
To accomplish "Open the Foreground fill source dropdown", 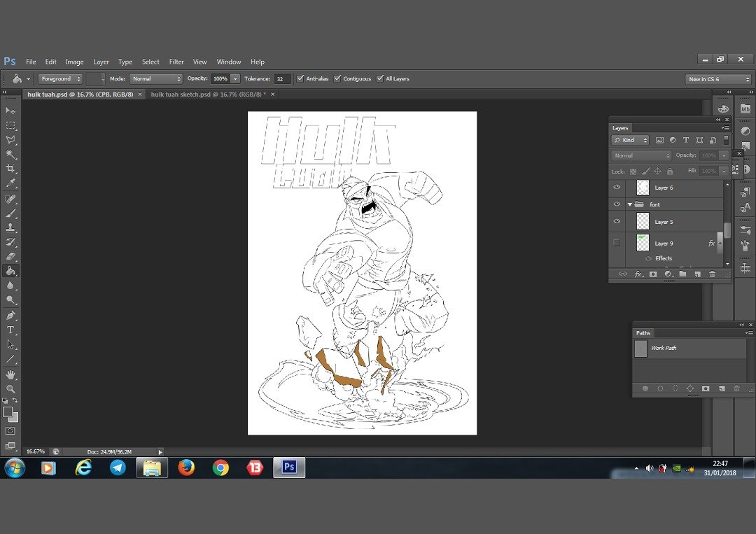I will [x=60, y=78].
